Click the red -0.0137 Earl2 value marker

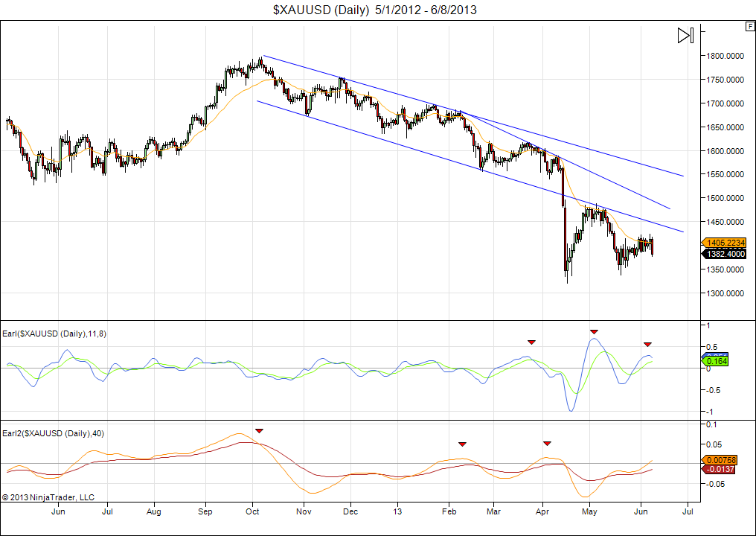click(x=719, y=469)
